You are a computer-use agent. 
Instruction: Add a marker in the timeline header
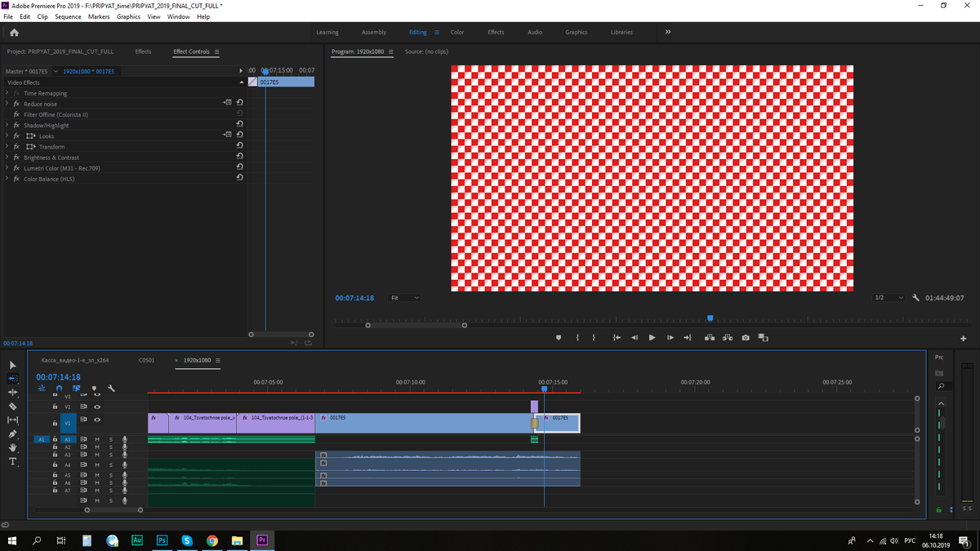94,389
